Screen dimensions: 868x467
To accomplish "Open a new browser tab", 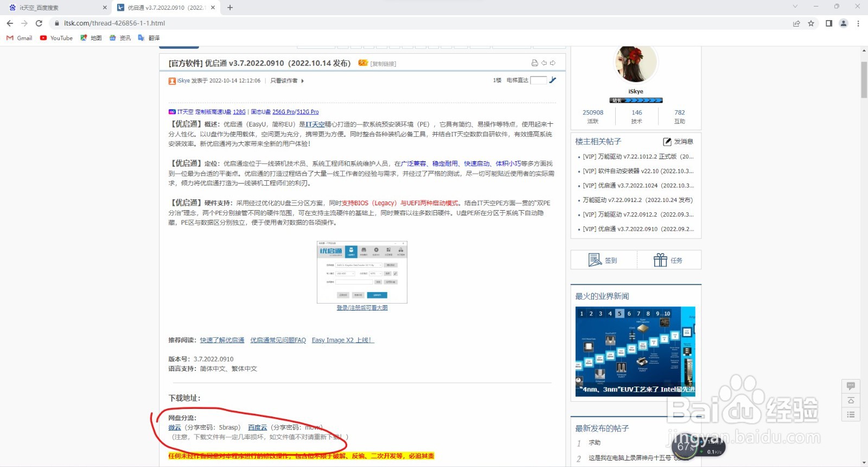I will coord(230,8).
